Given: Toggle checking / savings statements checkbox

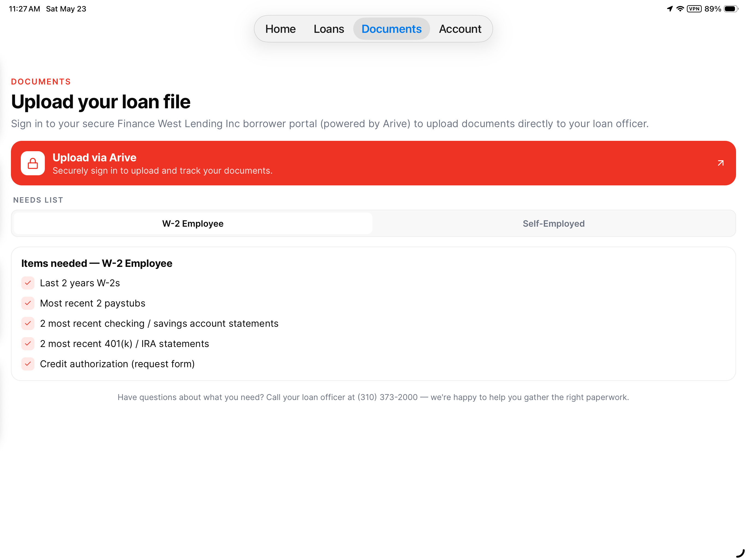Looking at the screenshot, I should (x=28, y=323).
